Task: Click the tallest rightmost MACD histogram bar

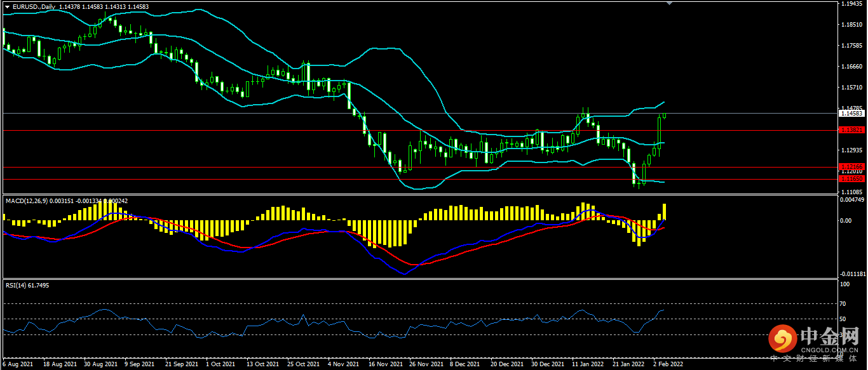Action: tap(664, 212)
